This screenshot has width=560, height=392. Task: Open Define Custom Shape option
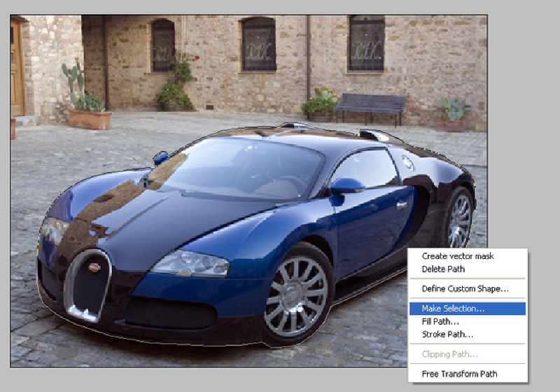click(468, 288)
